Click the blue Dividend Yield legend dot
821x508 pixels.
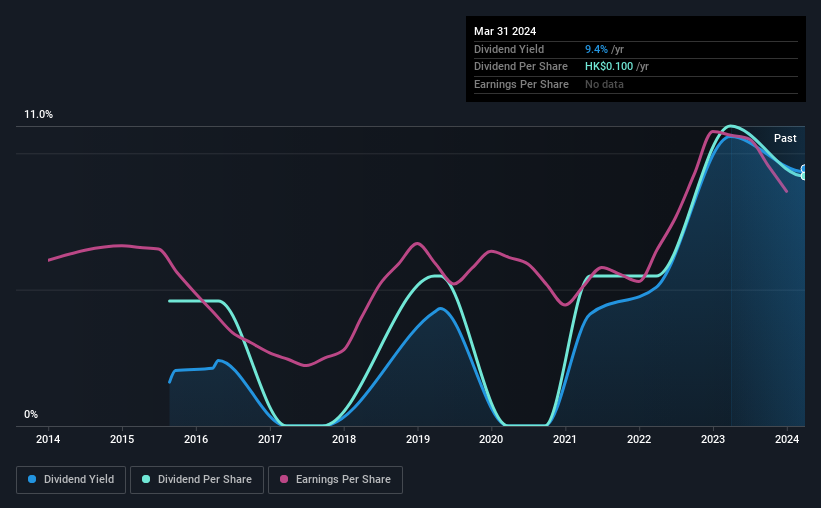[x=32, y=479]
